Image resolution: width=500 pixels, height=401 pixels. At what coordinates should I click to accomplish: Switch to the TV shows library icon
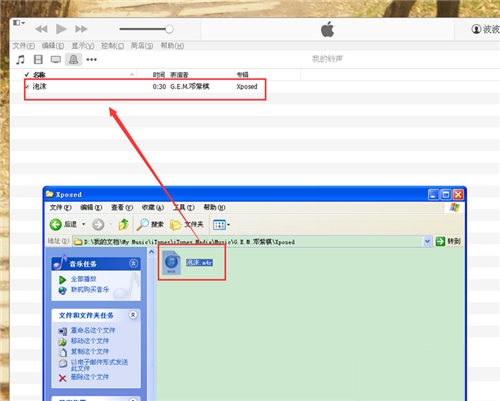[56, 60]
